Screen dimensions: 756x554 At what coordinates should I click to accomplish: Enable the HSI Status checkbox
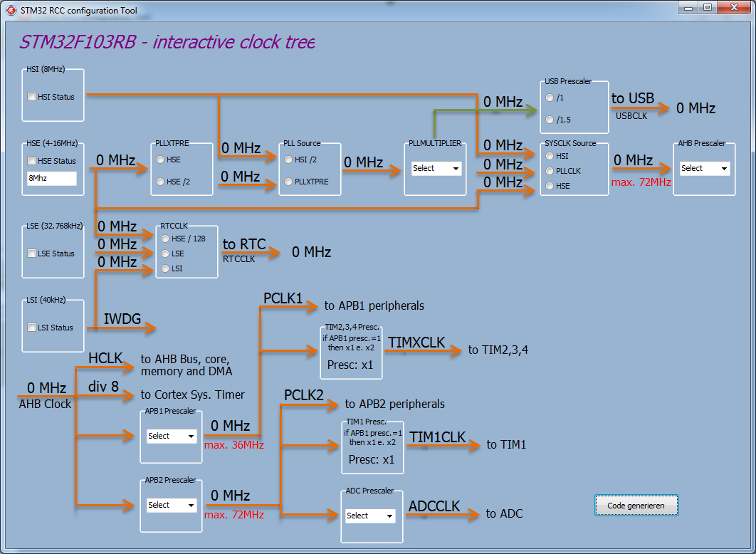tap(31, 96)
